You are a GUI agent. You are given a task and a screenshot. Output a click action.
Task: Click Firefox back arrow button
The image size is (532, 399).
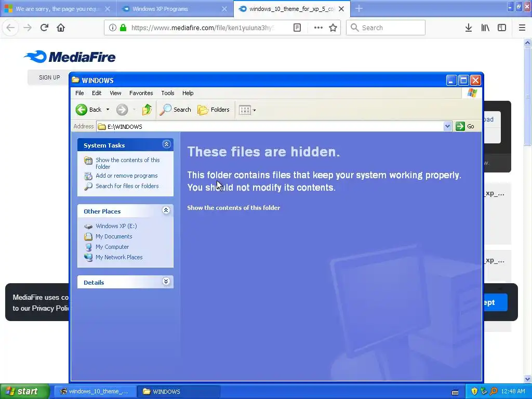[10, 28]
